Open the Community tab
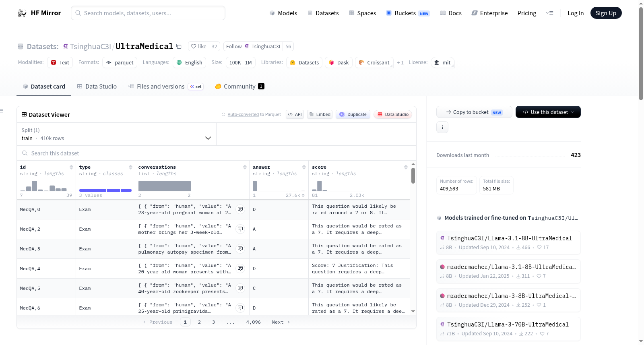This screenshot has width=644, height=345. point(240,87)
